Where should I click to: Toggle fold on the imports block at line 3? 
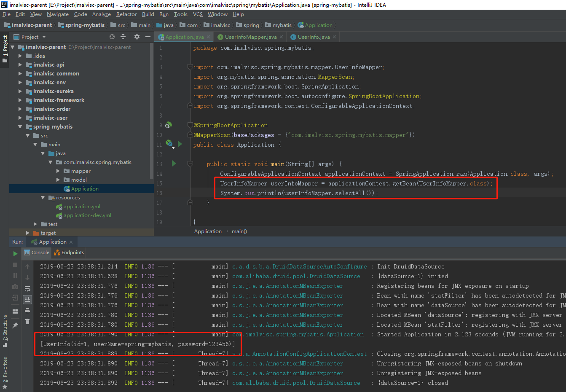(190, 67)
